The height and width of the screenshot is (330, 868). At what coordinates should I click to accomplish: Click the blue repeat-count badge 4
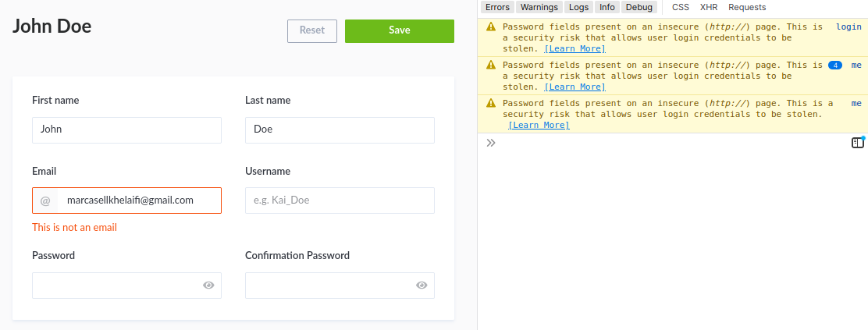click(834, 66)
